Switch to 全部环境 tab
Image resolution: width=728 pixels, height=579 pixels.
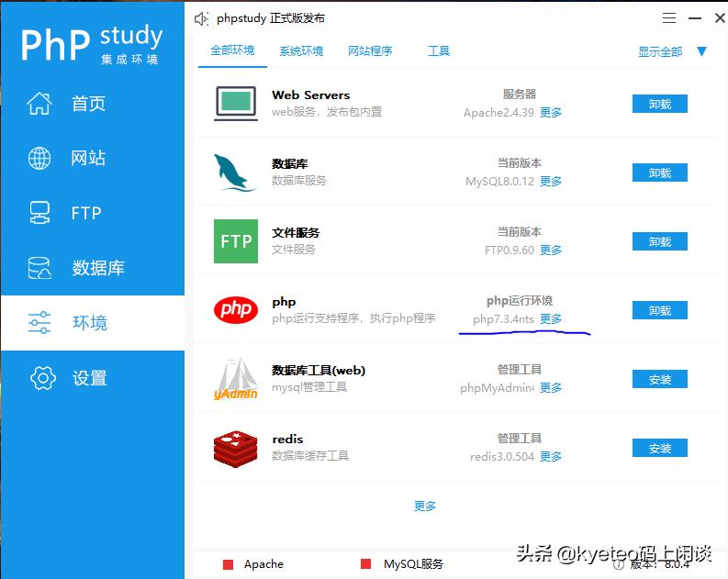click(x=232, y=50)
